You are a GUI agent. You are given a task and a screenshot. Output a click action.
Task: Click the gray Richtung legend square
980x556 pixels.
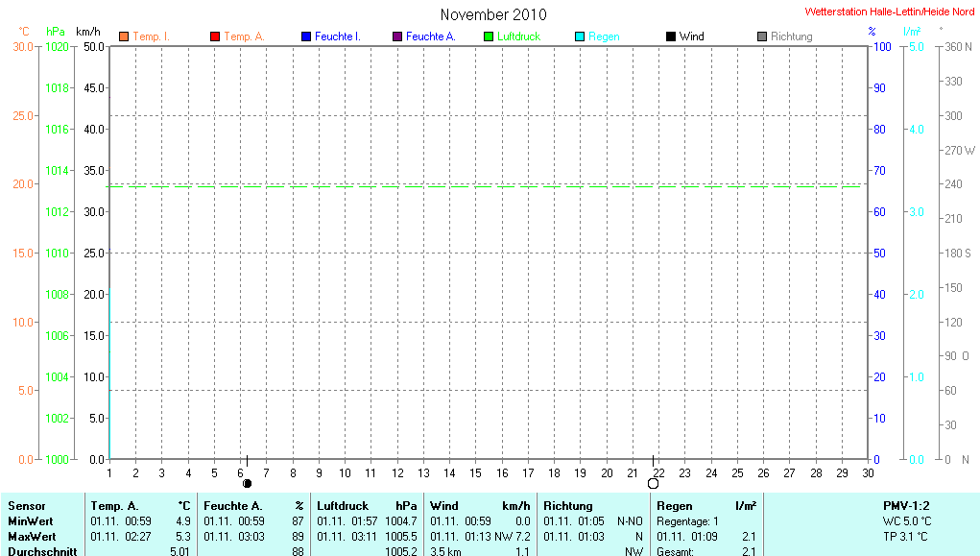tap(762, 36)
